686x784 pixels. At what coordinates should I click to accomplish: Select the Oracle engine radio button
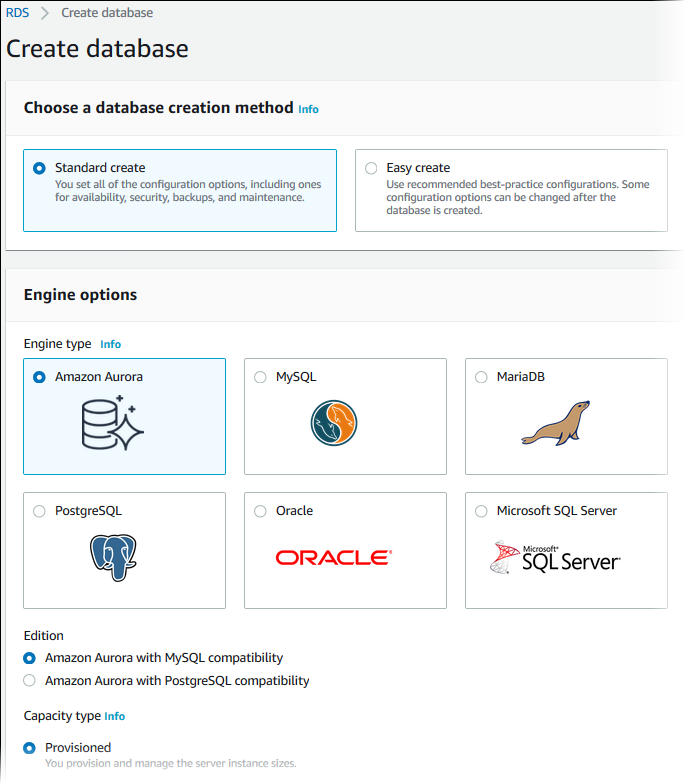pos(260,511)
